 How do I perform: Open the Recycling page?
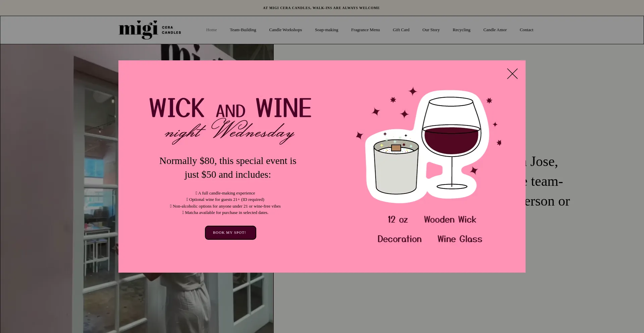pos(461,30)
